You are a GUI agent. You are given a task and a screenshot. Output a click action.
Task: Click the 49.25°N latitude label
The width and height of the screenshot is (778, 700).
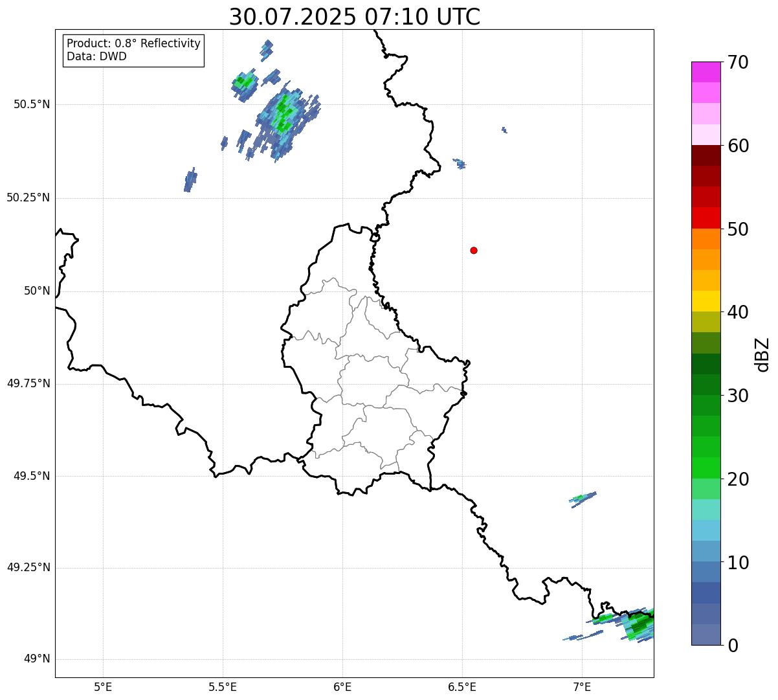click(28, 567)
